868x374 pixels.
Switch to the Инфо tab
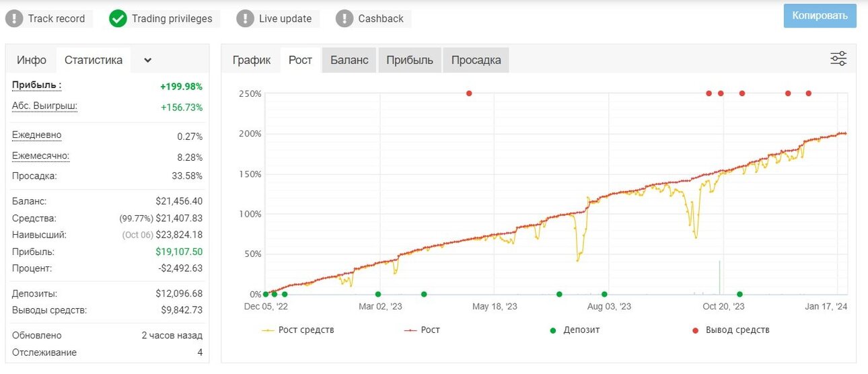[x=32, y=60]
